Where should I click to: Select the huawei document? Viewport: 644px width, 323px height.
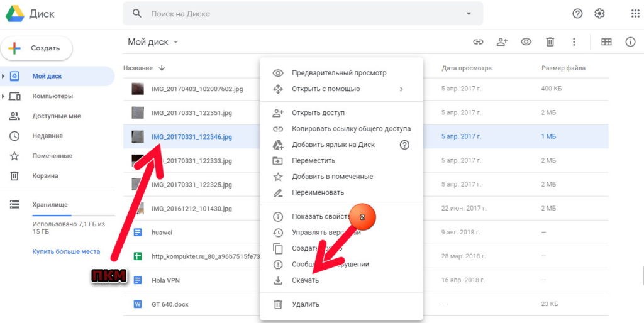pos(162,233)
